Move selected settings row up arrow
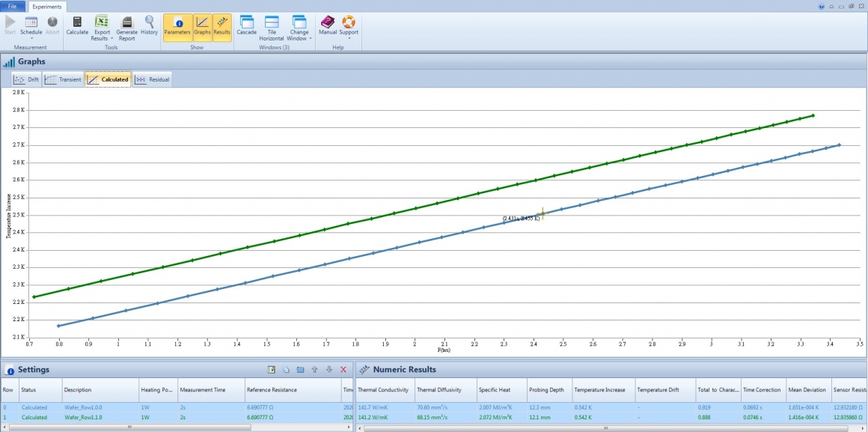868x432 pixels. point(314,369)
